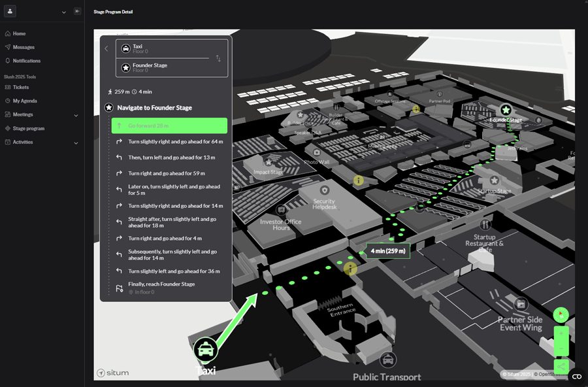Click the Startup Stage star marker

click(x=495, y=180)
